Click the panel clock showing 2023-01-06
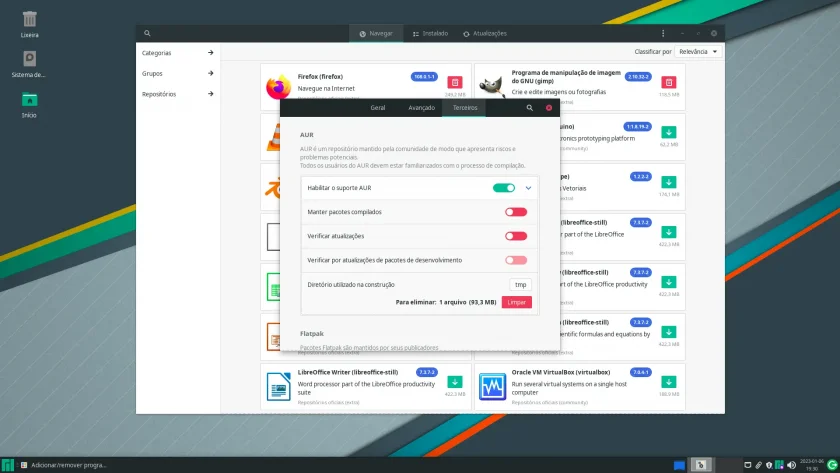 point(812,465)
